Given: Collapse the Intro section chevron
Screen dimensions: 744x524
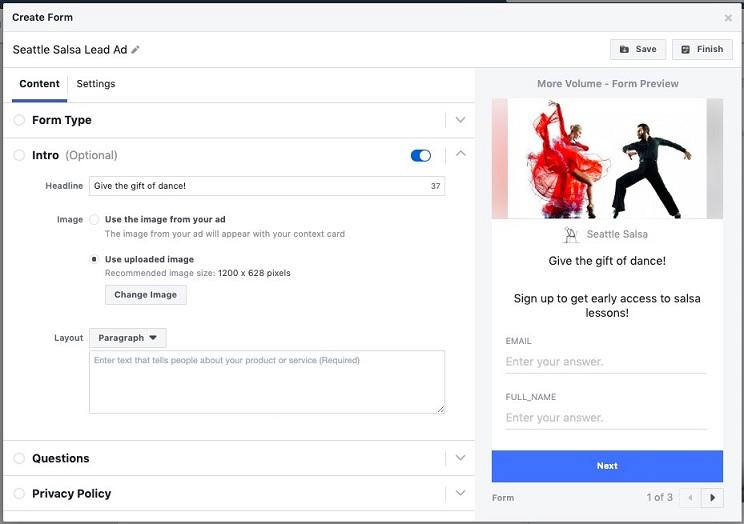Looking at the screenshot, I should pyautogui.click(x=460, y=154).
